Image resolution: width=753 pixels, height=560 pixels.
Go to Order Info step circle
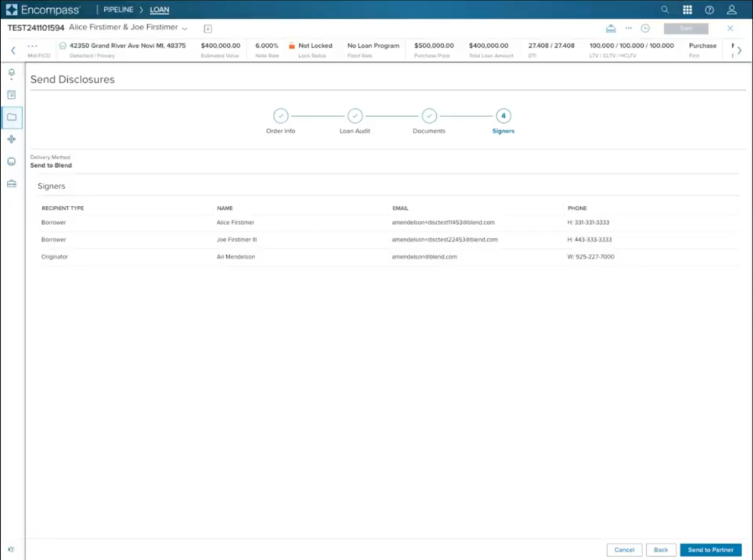coord(281,116)
